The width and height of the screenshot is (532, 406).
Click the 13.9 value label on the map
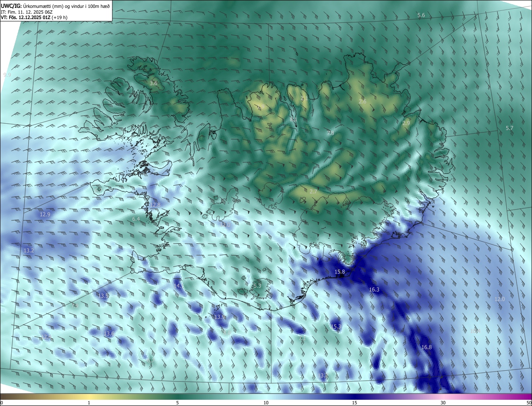(x=220, y=317)
